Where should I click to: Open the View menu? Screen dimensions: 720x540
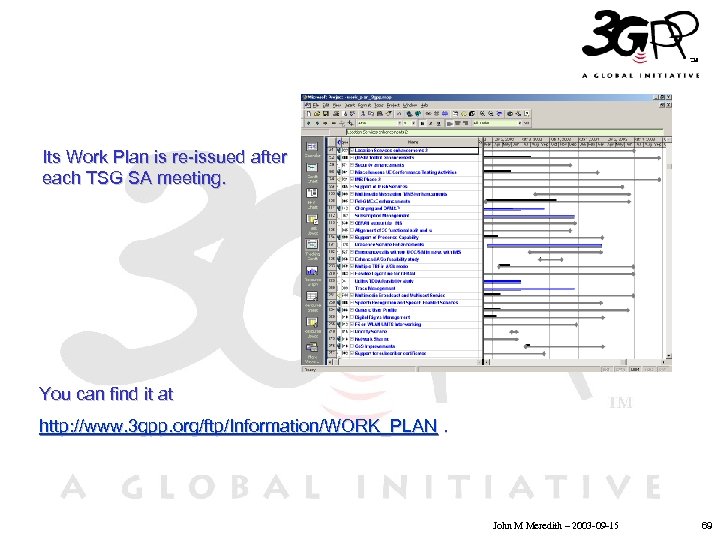pyautogui.click(x=337, y=105)
